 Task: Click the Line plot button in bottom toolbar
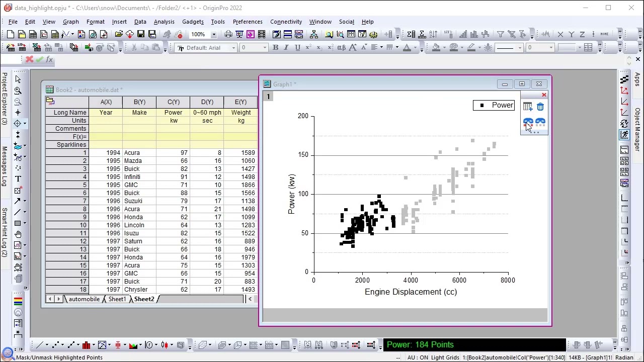(x=39, y=345)
